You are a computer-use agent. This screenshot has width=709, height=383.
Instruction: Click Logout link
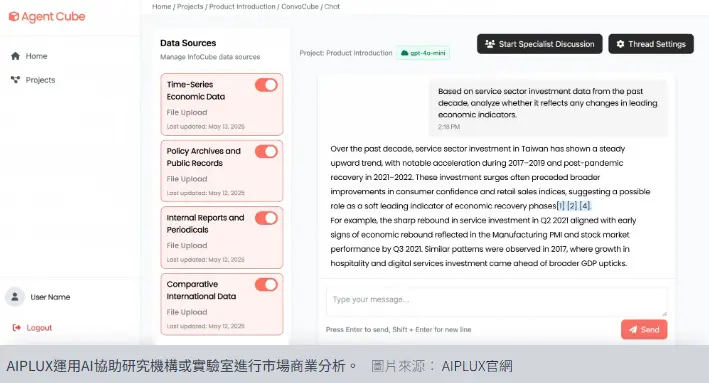point(33,327)
